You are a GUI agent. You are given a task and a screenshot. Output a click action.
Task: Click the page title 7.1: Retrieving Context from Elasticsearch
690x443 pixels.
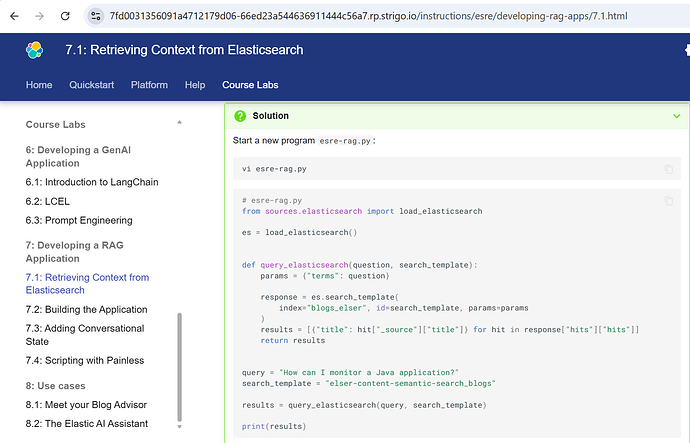tap(184, 50)
